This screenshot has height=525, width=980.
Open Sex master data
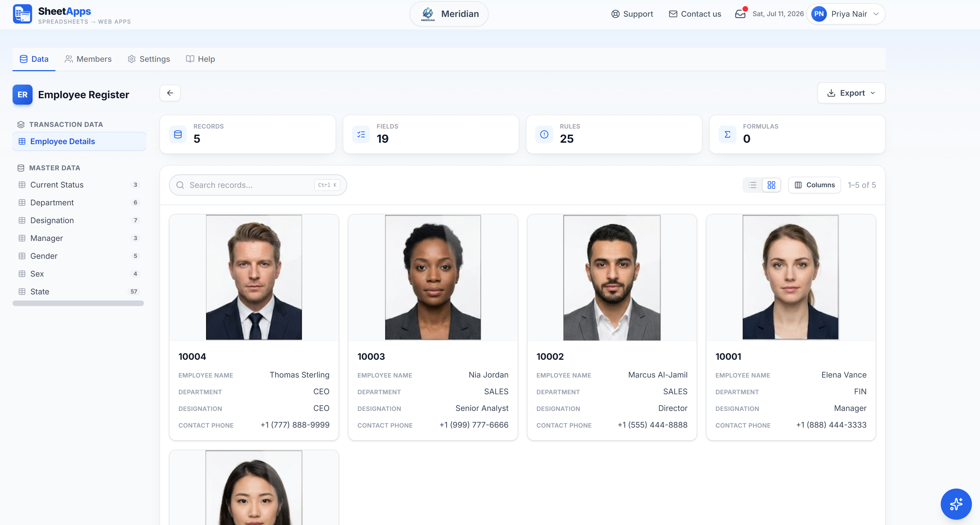pyautogui.click(x=79, y=274)
